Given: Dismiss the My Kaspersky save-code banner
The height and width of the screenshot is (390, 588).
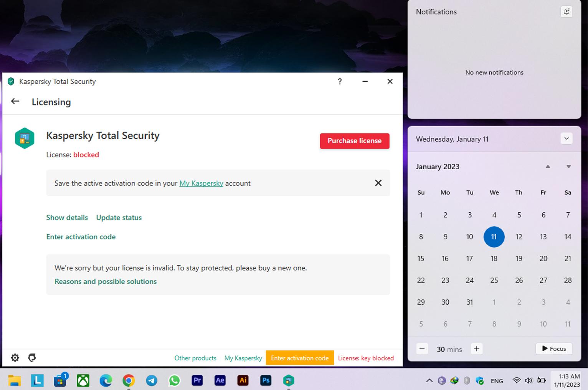Looking at the screenshot, I should tap(378, 183).
